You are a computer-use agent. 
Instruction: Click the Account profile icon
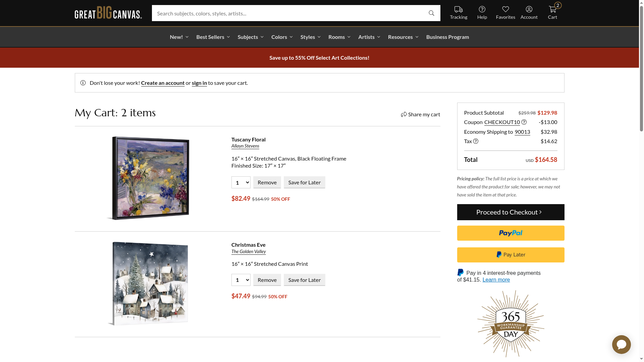point(529,9)
